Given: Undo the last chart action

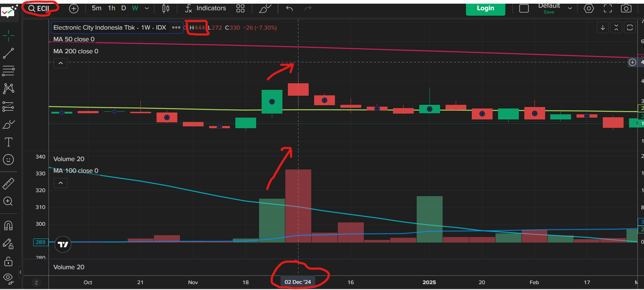Looking at the screenshot, I should pos(289,8).
